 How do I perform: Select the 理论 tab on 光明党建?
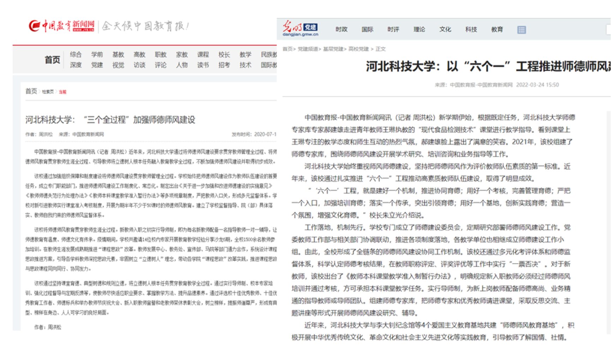pyautogui.click(x=419, y=29)
